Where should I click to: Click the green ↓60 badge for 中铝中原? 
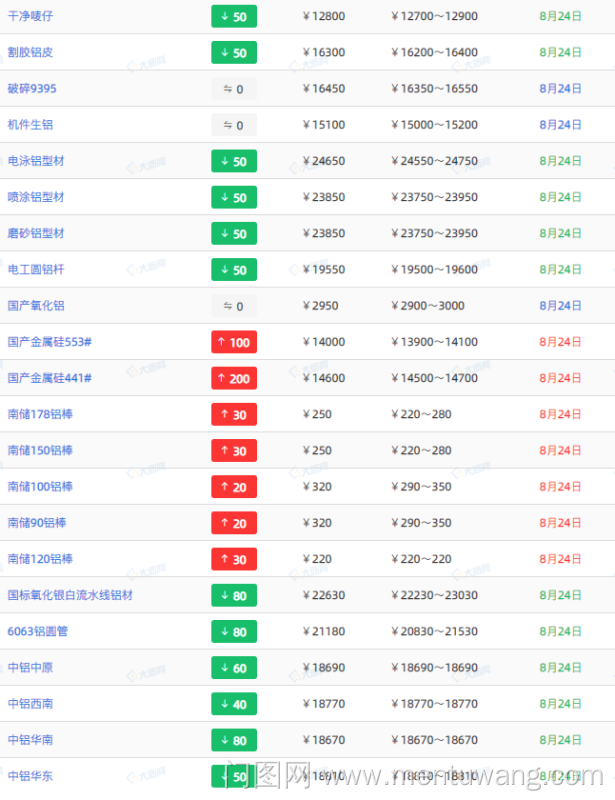coord(233,668)
